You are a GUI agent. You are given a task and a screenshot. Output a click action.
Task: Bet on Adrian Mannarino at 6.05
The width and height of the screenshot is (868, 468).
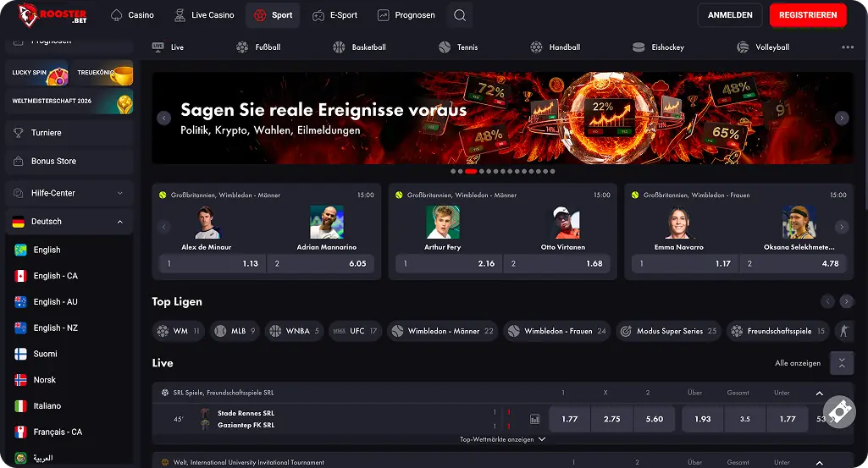(x=320, y=264)
